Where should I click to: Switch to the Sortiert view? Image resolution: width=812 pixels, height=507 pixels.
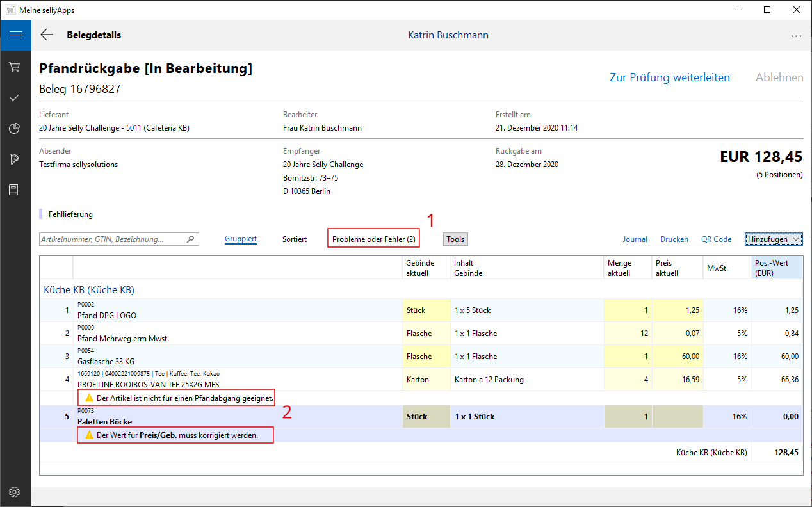[295, 239]
